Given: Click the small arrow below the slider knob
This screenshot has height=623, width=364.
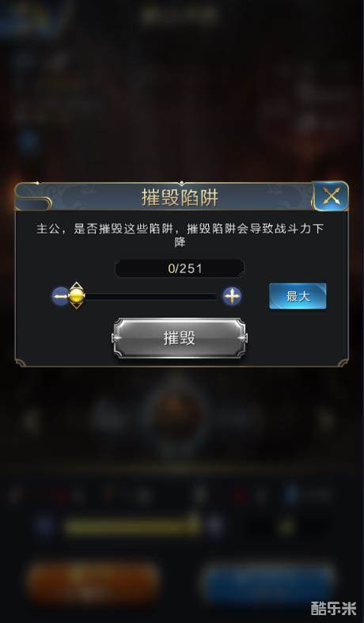Looking at the screenshot, I should [x=76, y=306].
